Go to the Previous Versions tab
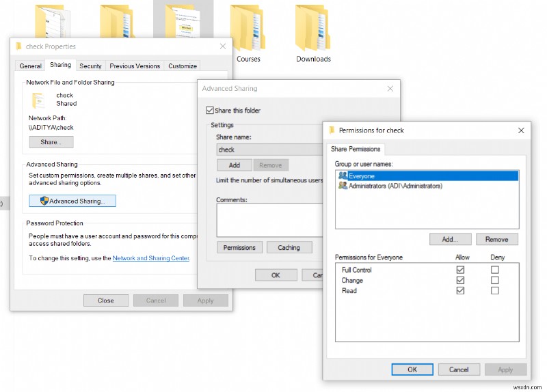 click(135, 66)
